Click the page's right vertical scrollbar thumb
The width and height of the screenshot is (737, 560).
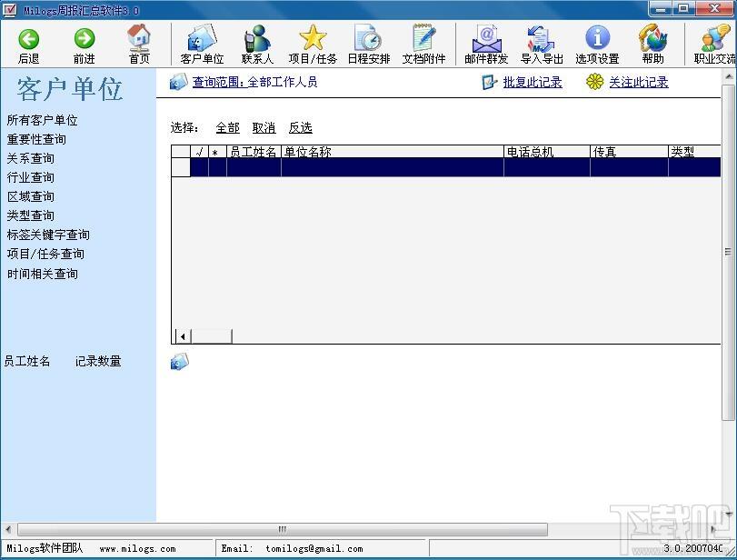pos(728,252)
